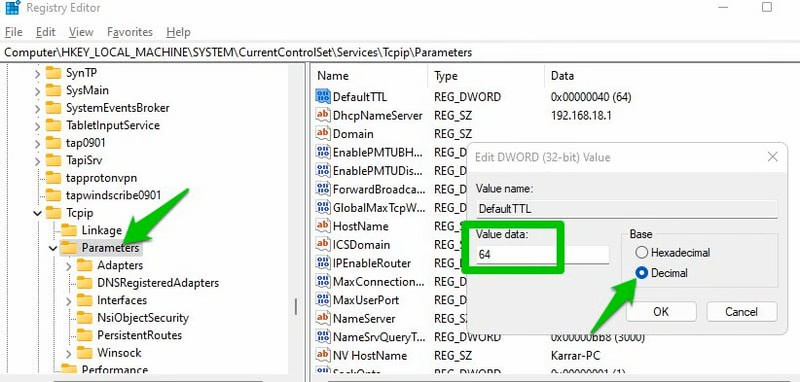Click the GlobalMaxTcpW DWORD icon

323,208
